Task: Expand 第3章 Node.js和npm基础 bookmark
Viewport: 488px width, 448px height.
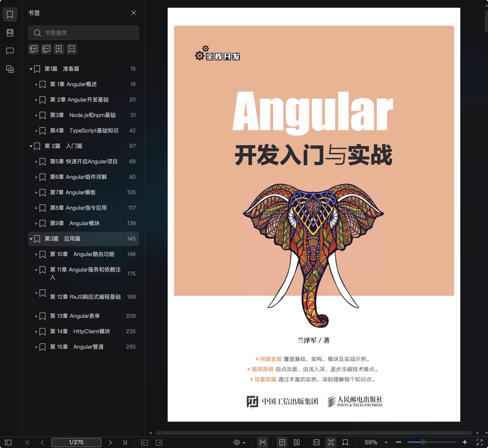Action: click(36, 115)
